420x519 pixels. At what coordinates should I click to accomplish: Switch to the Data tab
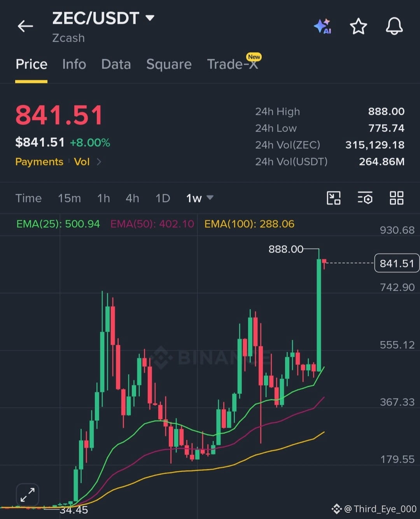(x=116, y=64)
